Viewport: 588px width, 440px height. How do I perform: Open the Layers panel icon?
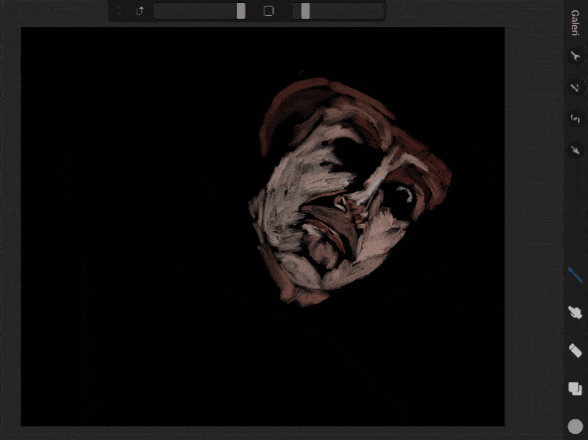(x=575, y=389)
